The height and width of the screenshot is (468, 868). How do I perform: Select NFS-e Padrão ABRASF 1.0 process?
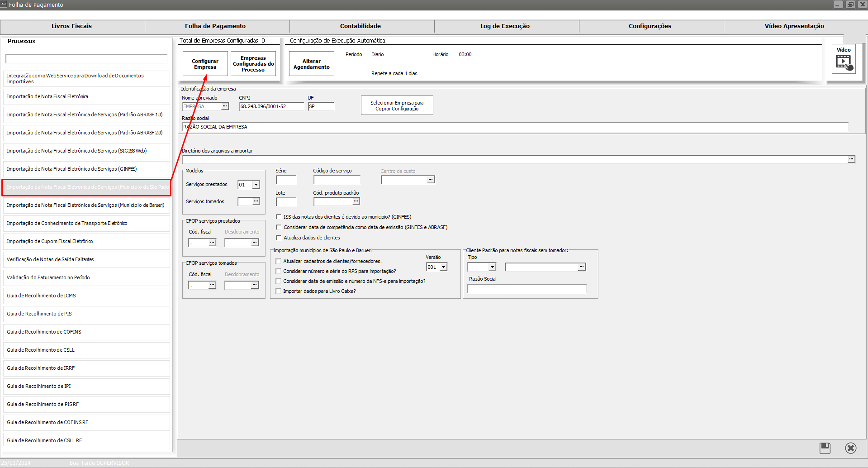click(86, 115)
